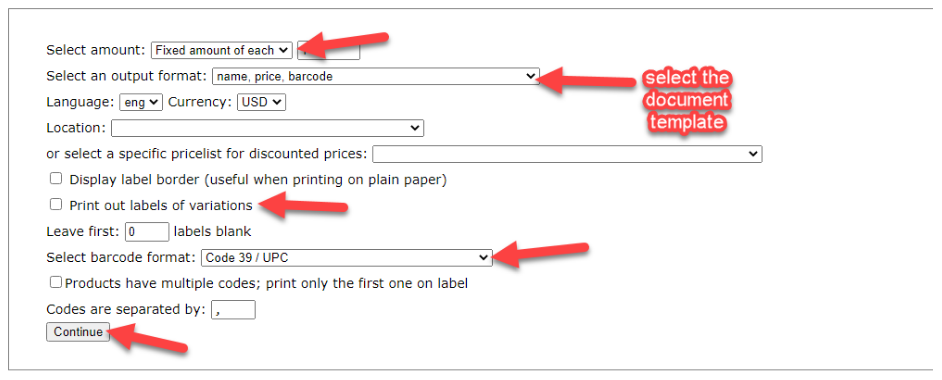The width and height of the screenshot is (942, 380).
Task: Expand the discounted prices pricelist dropdown
Action: coord(567,154)
